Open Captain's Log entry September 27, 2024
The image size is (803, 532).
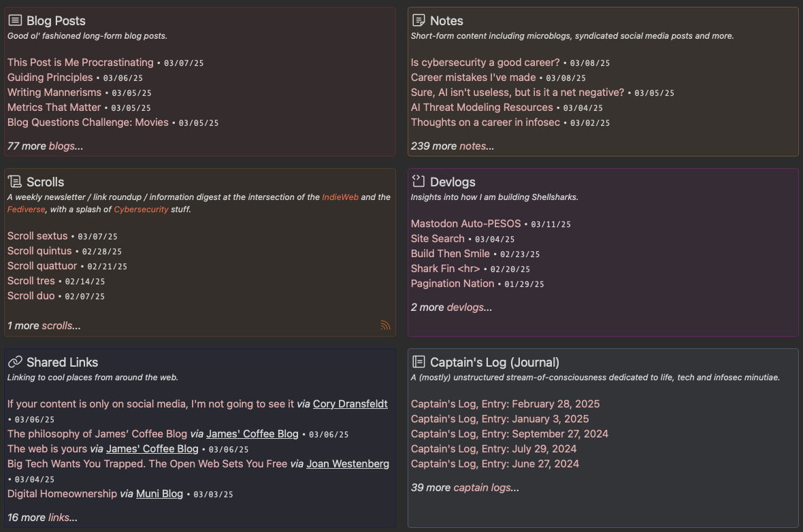tap(510, 434)
